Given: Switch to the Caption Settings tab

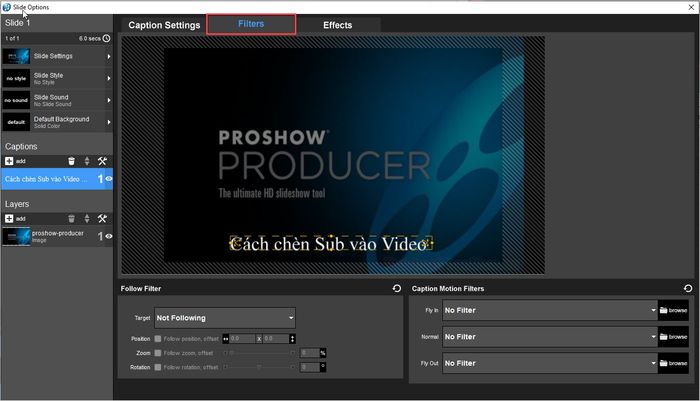Looking at the screenshot, I should coord(164,25).
